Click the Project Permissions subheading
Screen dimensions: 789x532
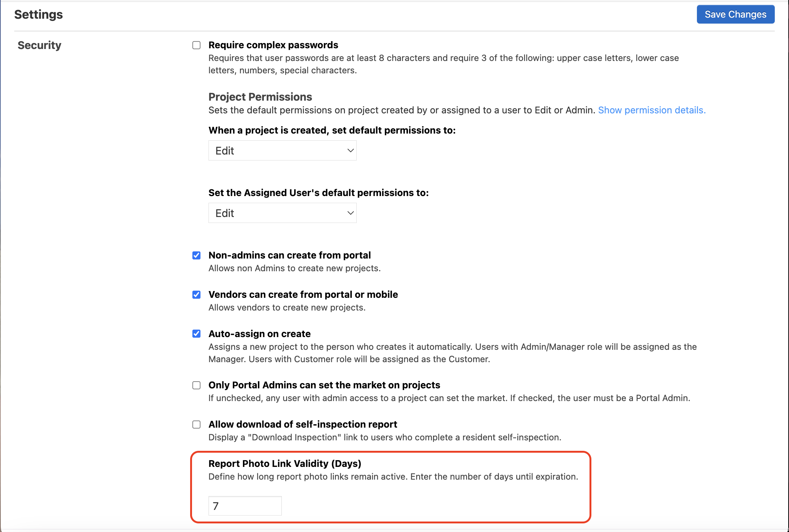coord(260,97)
